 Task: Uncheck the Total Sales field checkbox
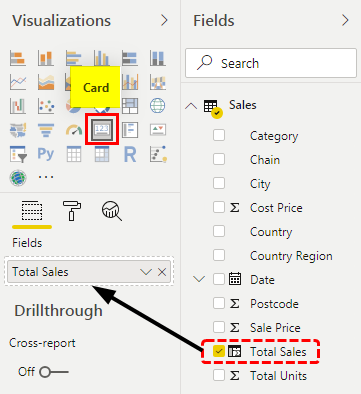point(219,351)
